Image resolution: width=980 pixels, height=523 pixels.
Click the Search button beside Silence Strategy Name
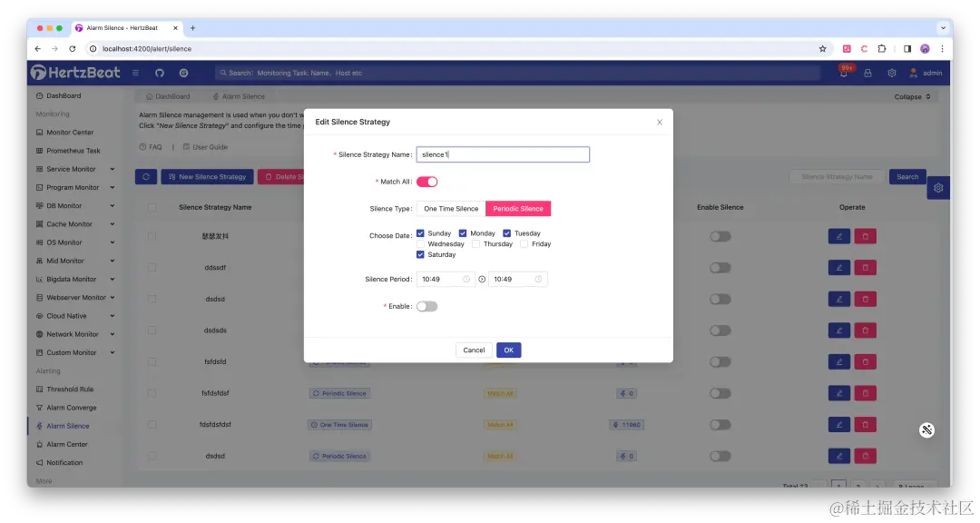[907, 177]
